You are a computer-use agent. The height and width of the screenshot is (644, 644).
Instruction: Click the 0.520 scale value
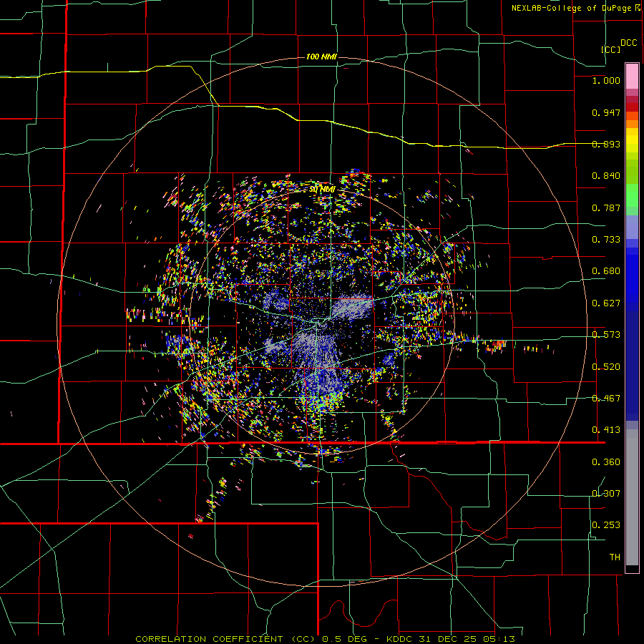(606, 367)
